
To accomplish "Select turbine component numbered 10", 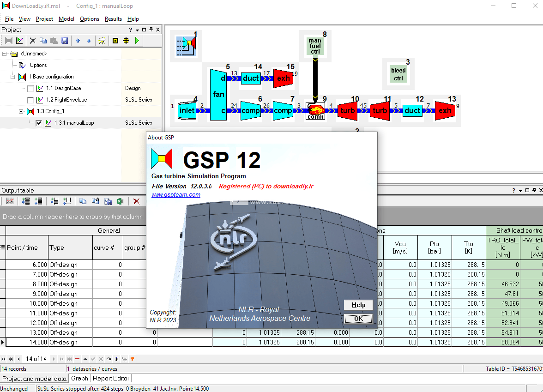I will tap(347, 110).
